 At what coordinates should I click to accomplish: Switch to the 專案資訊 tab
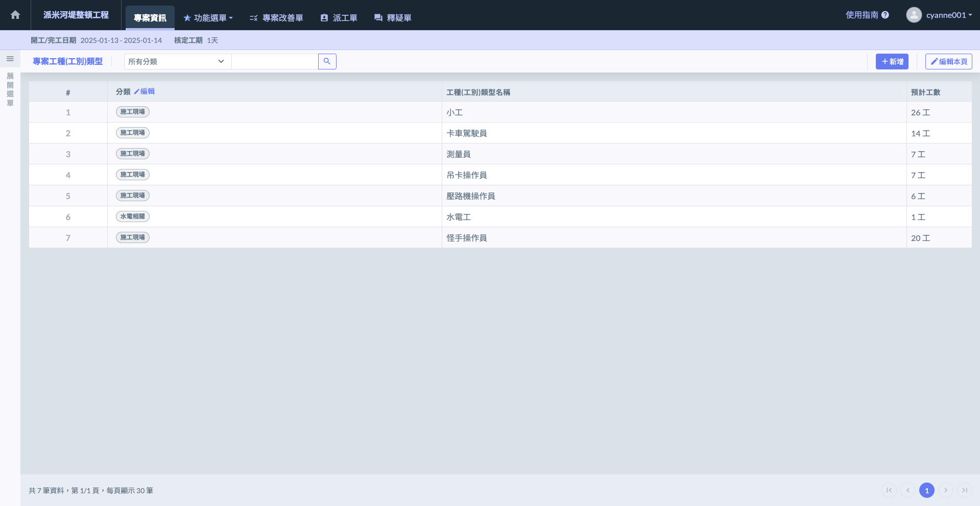(150, 18)
